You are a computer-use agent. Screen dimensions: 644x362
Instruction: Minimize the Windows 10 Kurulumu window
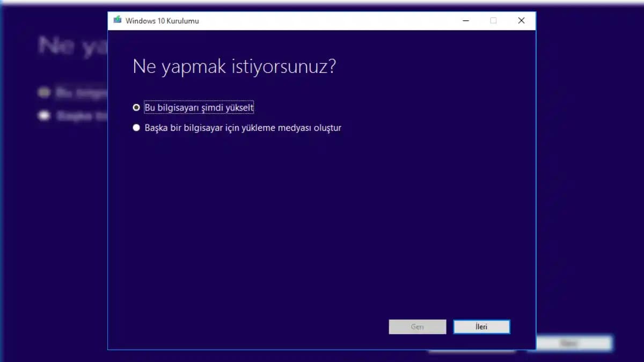465,20
